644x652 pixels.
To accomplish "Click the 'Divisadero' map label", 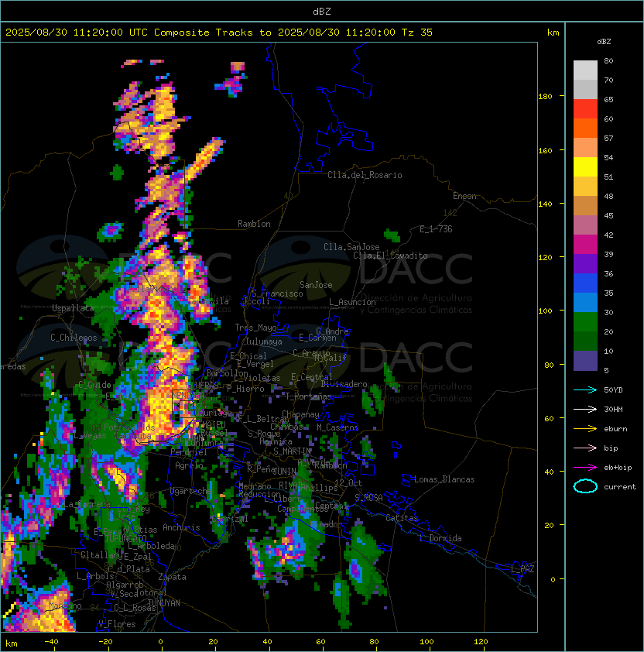I will (344, 384).
